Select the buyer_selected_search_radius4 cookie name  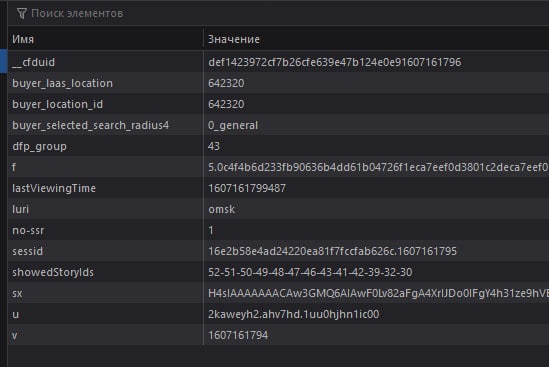pos(91,125)
